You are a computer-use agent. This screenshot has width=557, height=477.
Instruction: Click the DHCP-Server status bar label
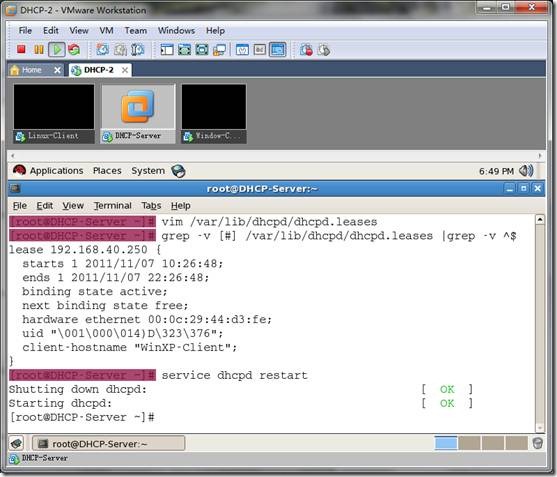(45, 458)
